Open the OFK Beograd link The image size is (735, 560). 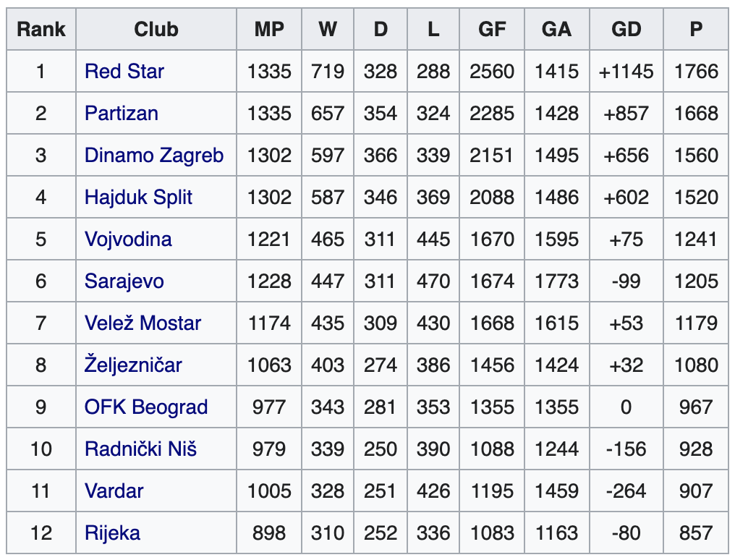pyautogui.click(x=146, y=407)
